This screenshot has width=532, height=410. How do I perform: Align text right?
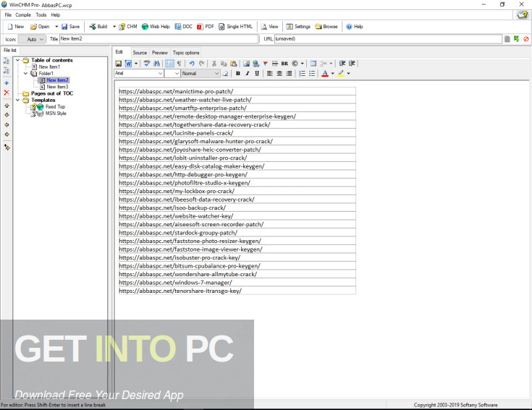click(289, 73)
